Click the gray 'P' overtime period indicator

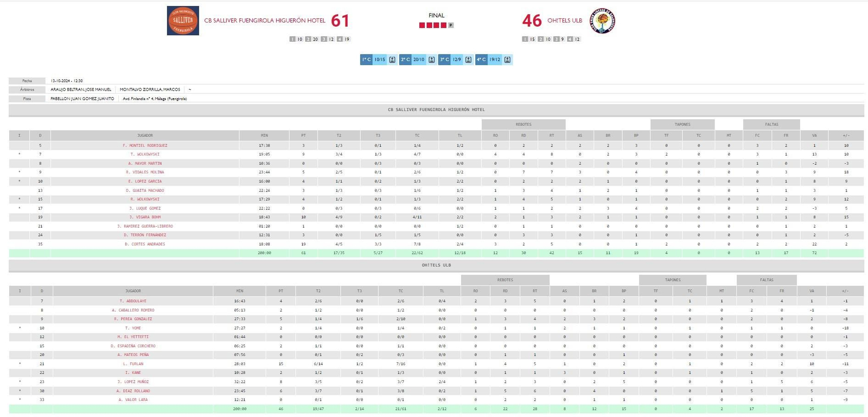[x=451, y=25]
